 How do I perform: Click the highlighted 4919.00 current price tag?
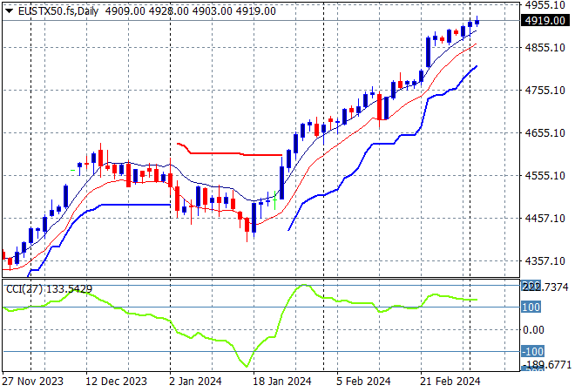point(545,21)
